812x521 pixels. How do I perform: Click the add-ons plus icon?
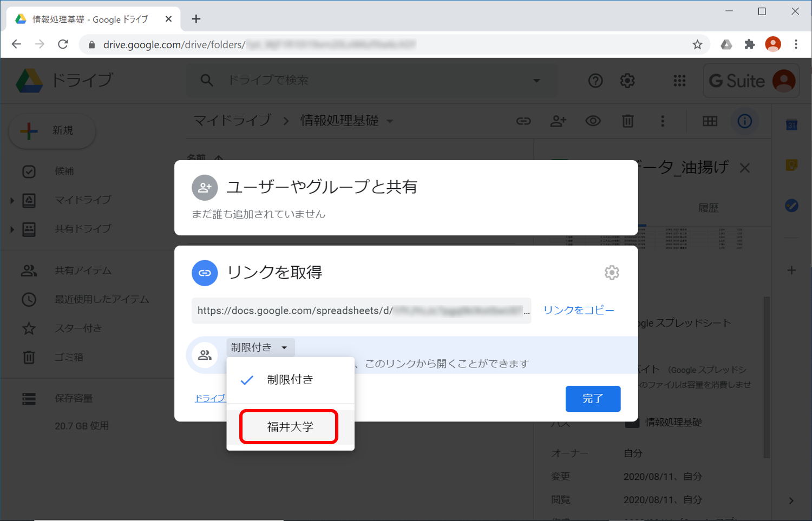pos(791,270)
